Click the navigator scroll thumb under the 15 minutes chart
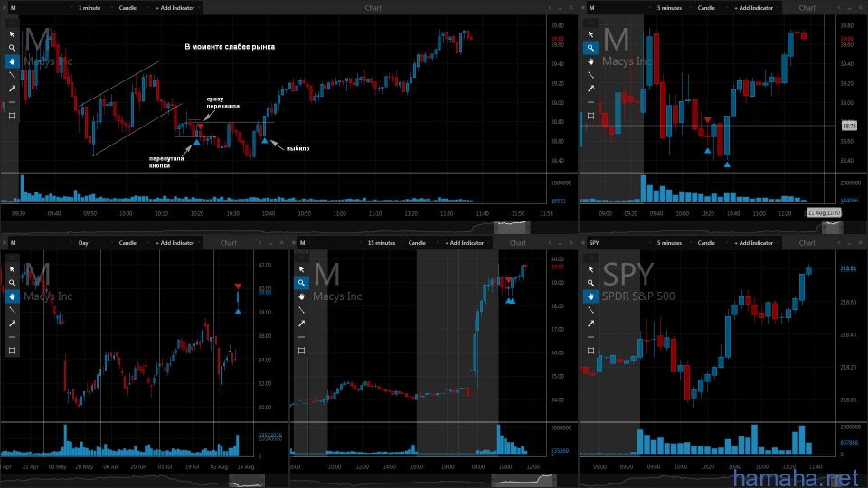The width and height of the screenshot is (868, 488). point(524,480)
